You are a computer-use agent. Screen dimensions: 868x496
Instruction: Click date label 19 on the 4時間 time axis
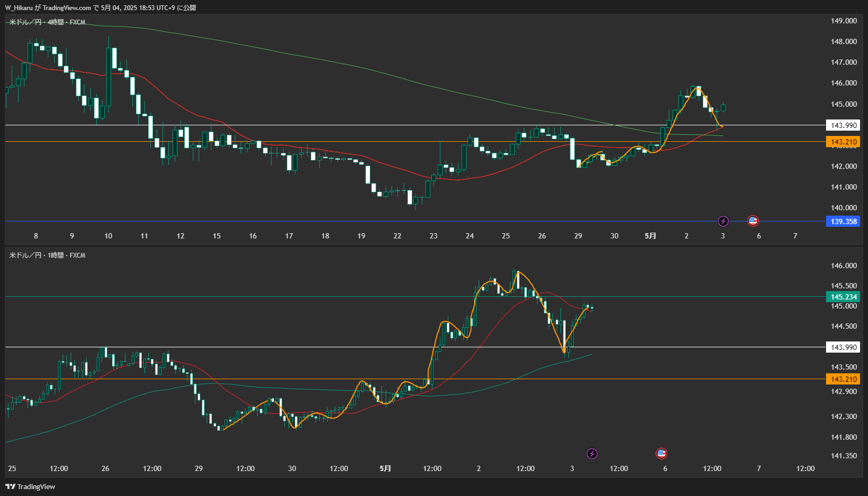tap(361, 236)
